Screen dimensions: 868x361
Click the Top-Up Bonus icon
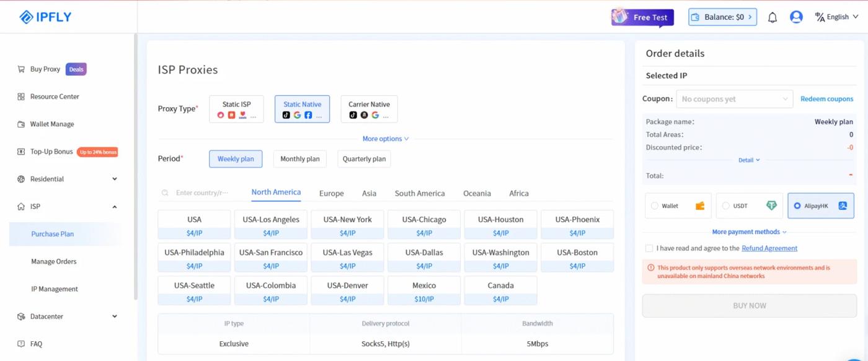click(21, 152)
